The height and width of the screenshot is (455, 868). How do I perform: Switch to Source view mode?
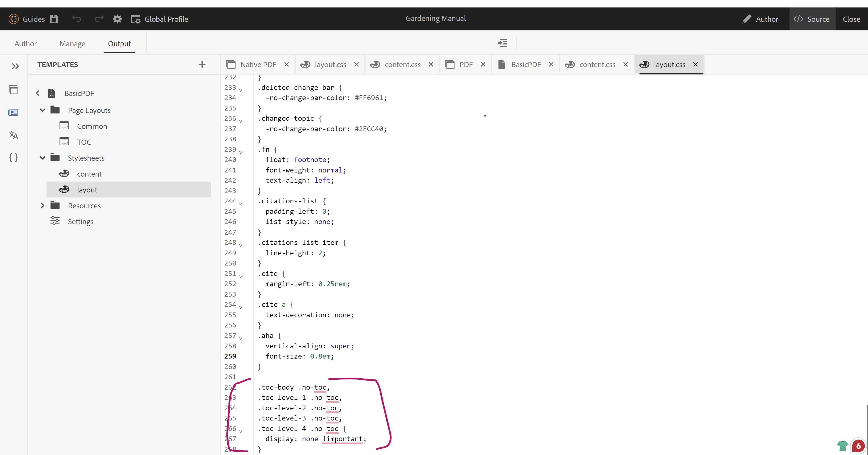click(812, 19)
